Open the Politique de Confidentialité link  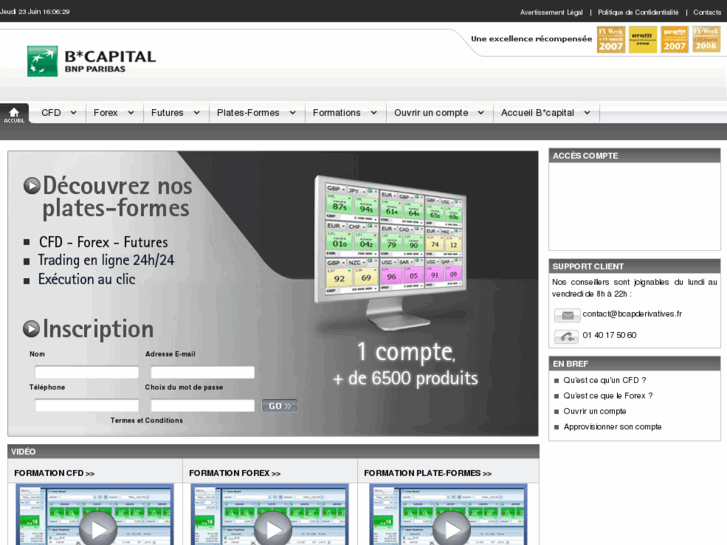(x=638, y=12)
